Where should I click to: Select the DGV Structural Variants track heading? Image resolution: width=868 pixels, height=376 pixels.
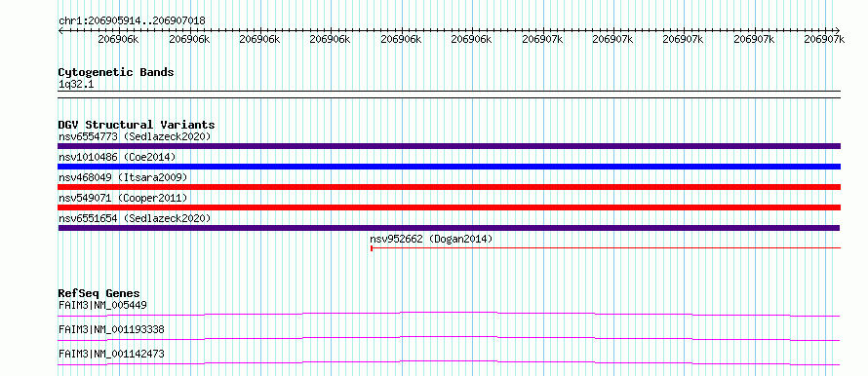pos(137,125)
